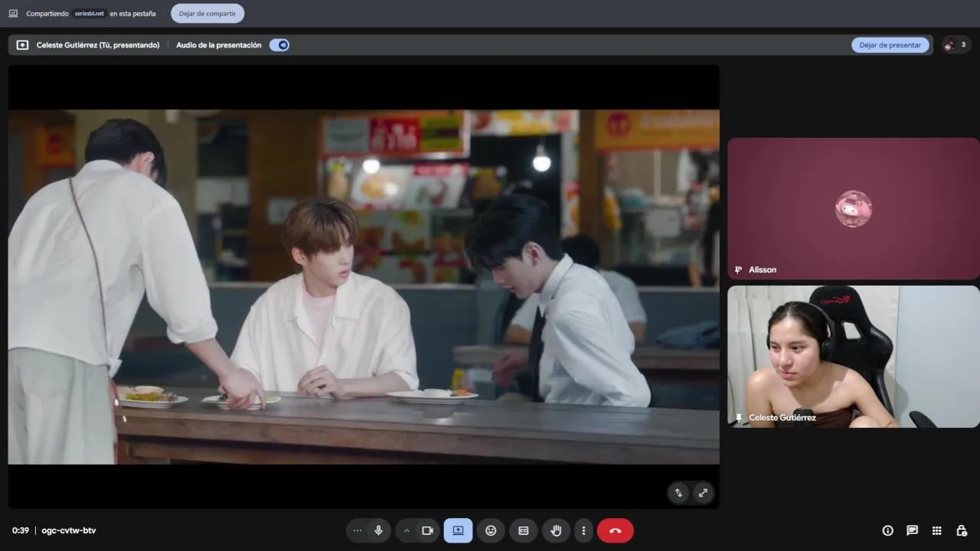Select Alisson's participant tile
The height and width of the screenshot is (551, 980).
(x=853, y=208)
